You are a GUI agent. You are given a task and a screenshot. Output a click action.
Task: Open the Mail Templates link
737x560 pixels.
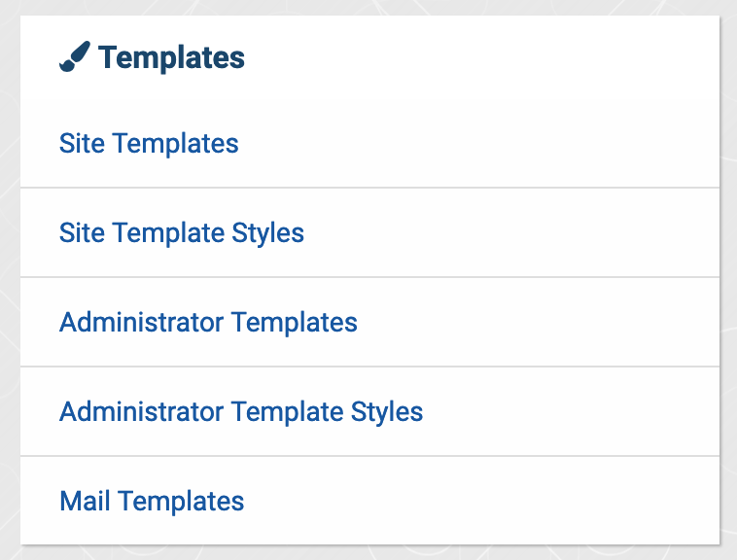[152, 502]
